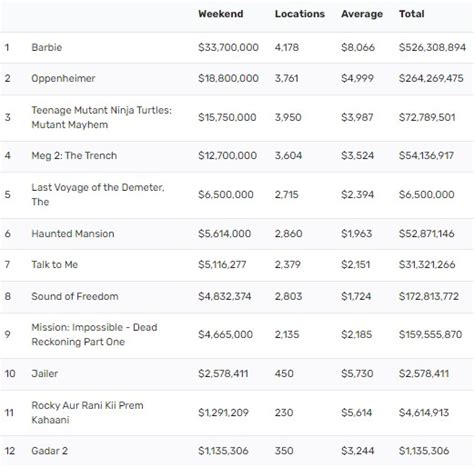Select the Sound of Freedom title
Image resolution: width=474 pixels, height=467 pixels.
point(75,296)
